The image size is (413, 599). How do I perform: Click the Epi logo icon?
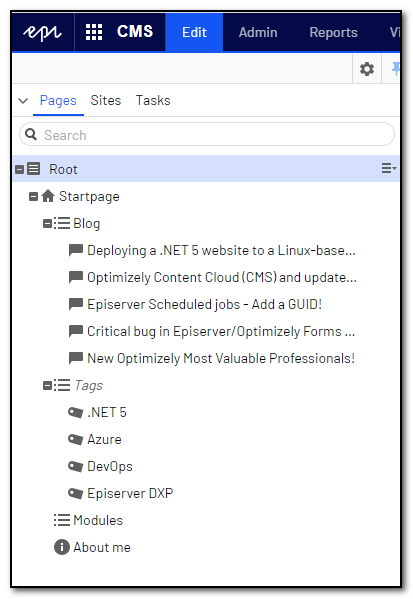(42, 32)
